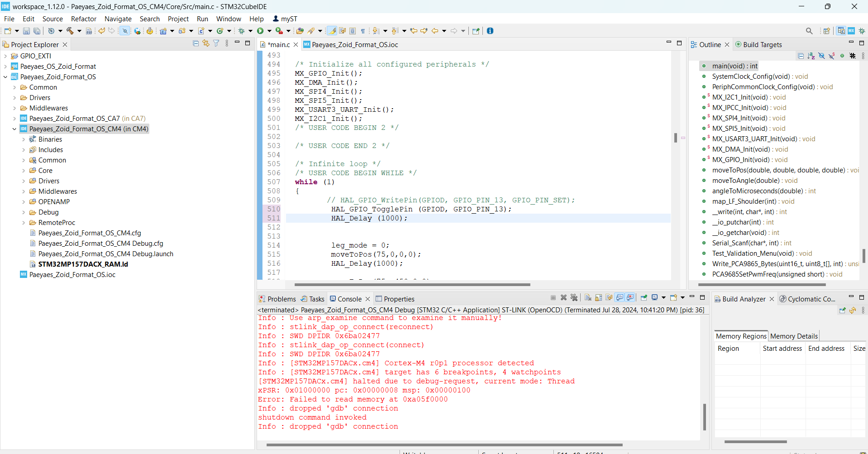Start a debug session with the bug icon

click(242, 30)
